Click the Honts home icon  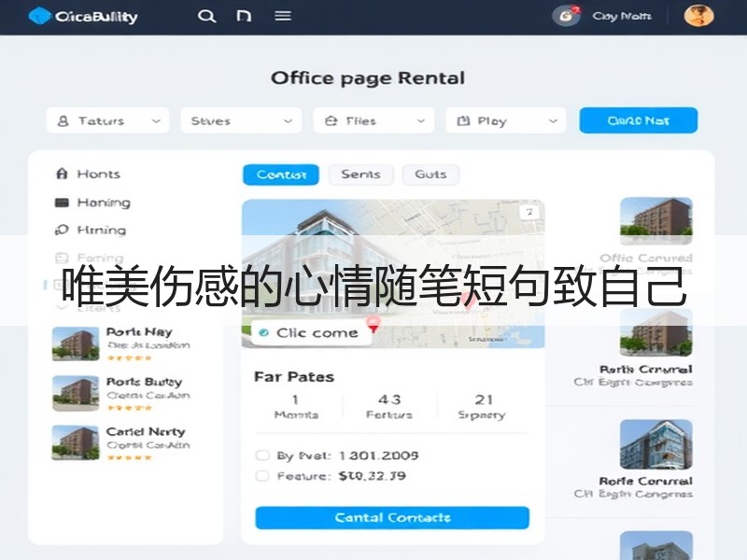pos(62,174)
